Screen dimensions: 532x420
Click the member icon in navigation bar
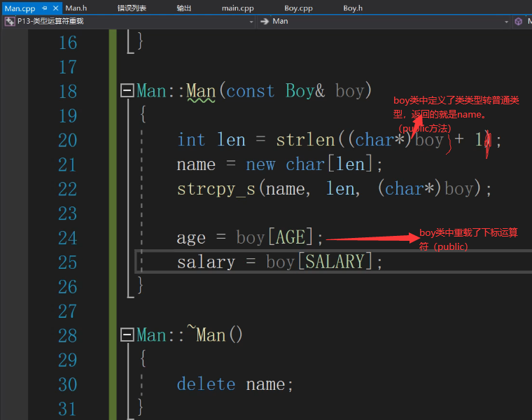point(519,22)
